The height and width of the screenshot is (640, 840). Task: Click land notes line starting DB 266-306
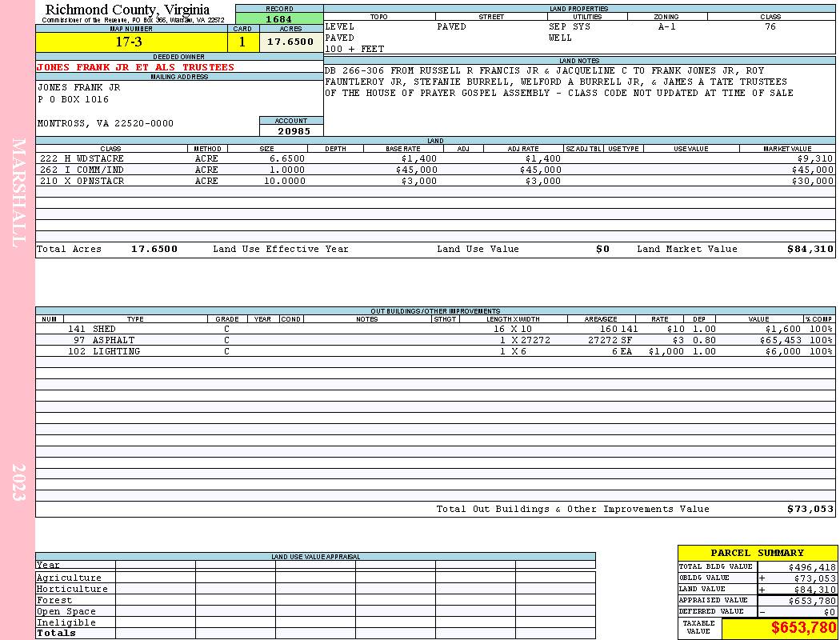544,70
